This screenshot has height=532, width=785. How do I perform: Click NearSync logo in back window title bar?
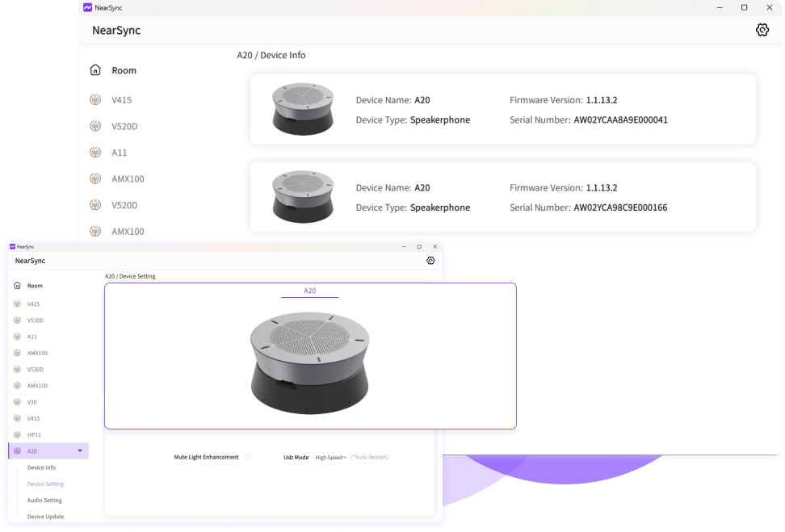87,7
